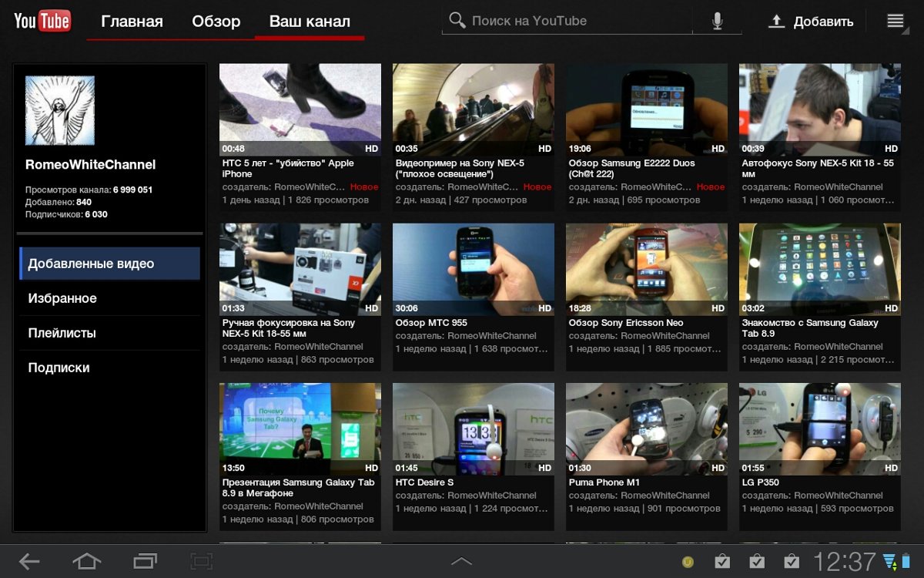
Task: Click "2 дн. назад | 695 просмотров" text
Action: [634, 200]
